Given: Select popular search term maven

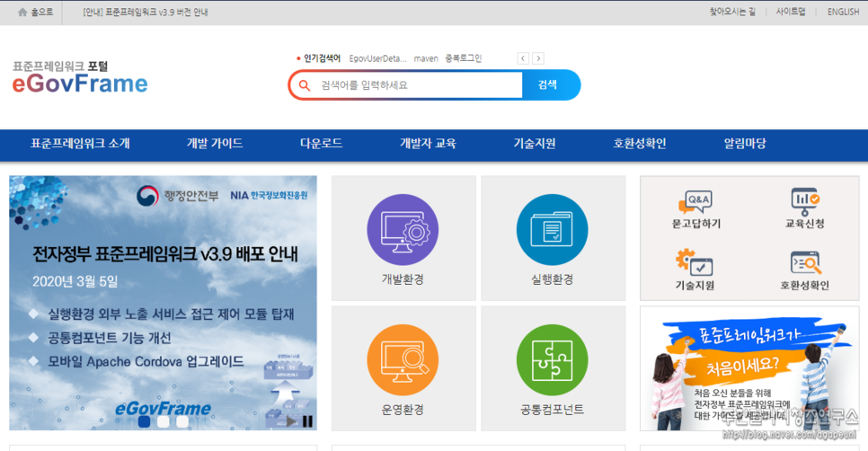Looking at the screenshot, I should [x=426, y=58].
